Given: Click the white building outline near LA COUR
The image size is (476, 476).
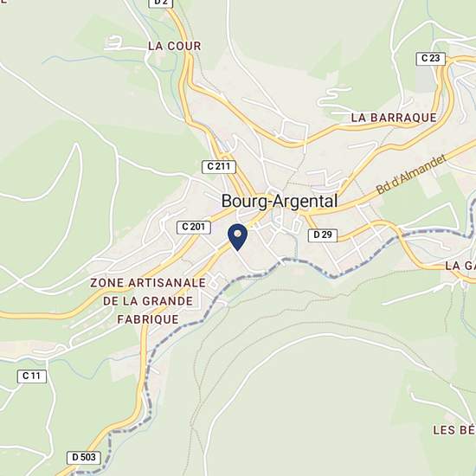Looking at the screenshot, I should tap(113, 42).
